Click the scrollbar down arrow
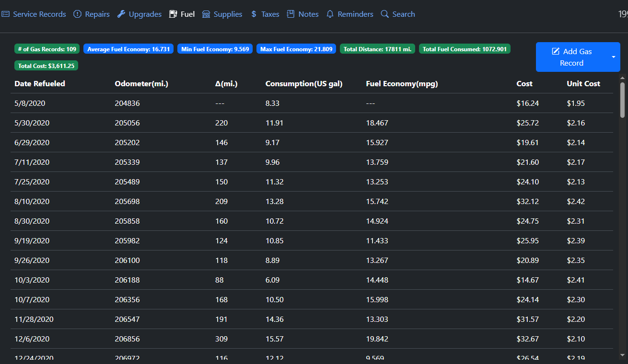Viewport: 628px width, 364px height. pos(622,355)
